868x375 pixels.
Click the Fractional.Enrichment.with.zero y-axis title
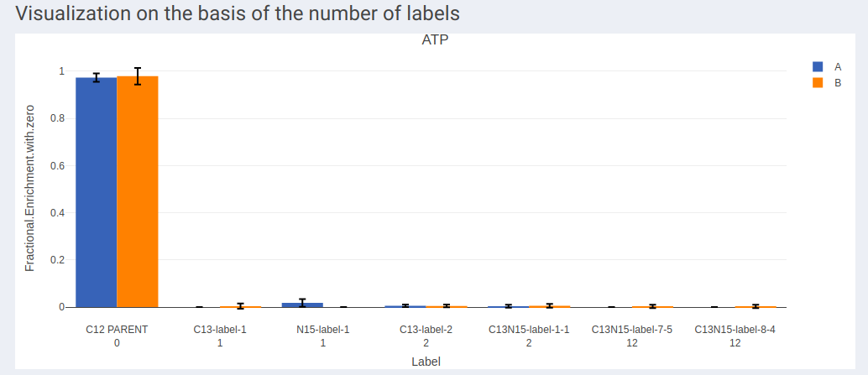pos(30,188)
